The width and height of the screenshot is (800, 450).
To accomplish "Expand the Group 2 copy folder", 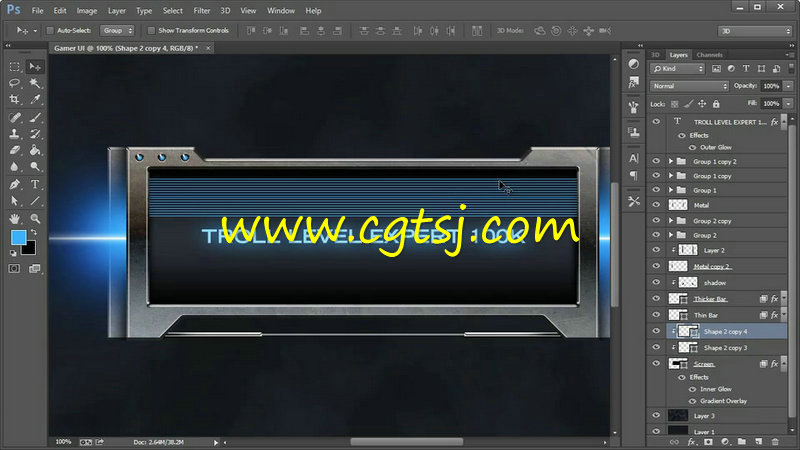I will point(671,221).
